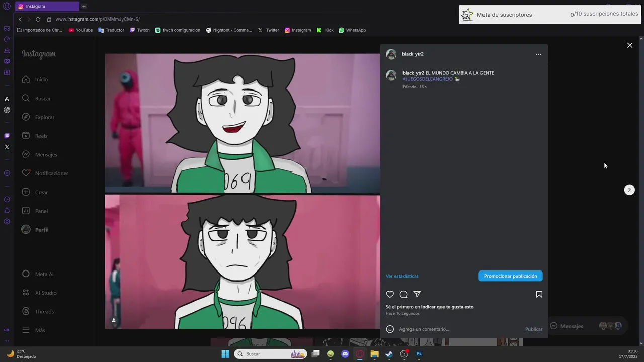Open Discord from the taskbar
Image resolution: width=644 pixels, height=362 pixels.
(345, 354)
